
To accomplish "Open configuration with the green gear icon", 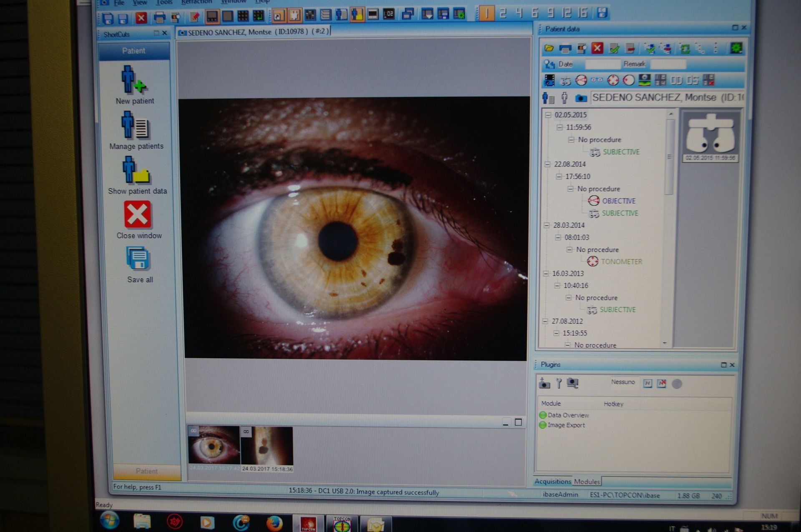I will 736,48.
